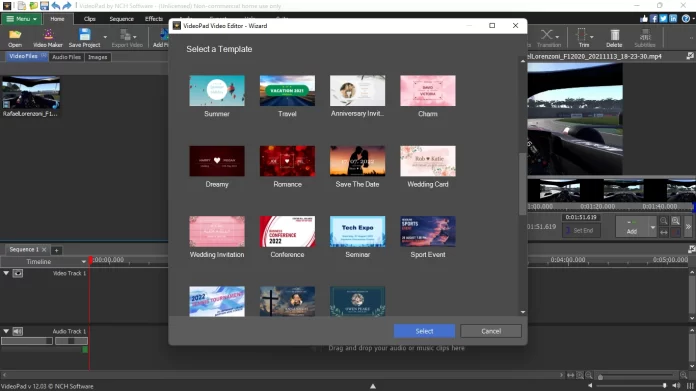Viewport: 696px width, 391px height.
Task: Choose the Conference template thumbnail
Action: click(287, 231)
